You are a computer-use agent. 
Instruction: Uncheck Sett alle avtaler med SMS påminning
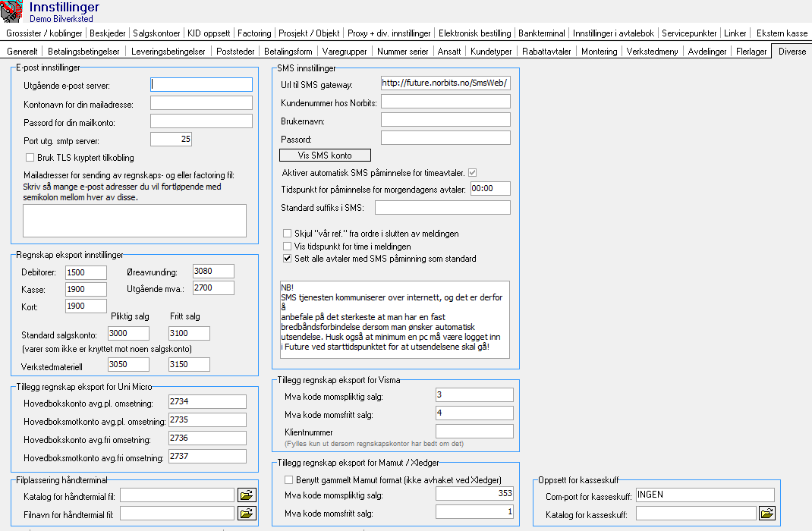point(287,259)
